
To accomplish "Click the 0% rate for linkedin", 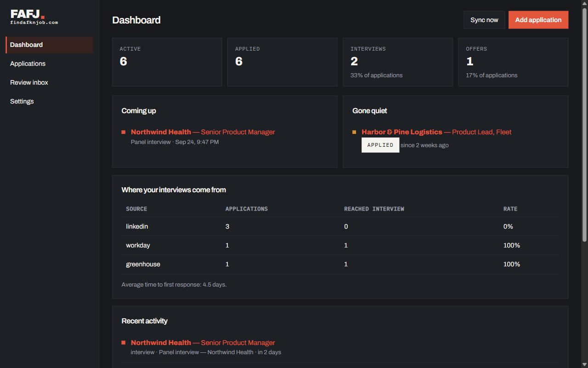I will pos(508,226).
